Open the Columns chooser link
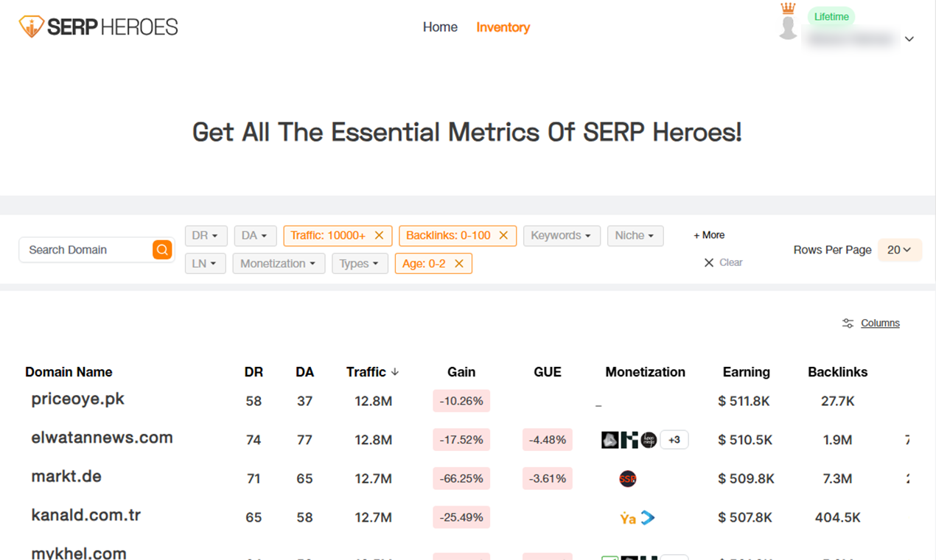The height and width of the screenshot is (560, 936). (880, 323)
